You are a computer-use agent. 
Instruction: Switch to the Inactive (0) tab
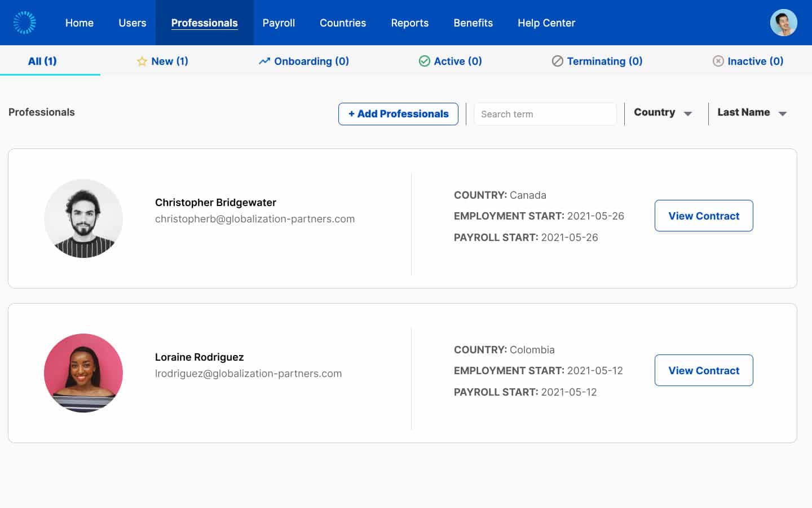click(x=748, y=61)
